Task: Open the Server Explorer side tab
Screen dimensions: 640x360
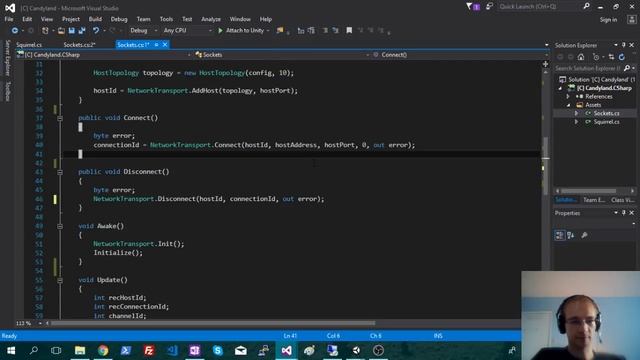Action: tap(7, 58)
